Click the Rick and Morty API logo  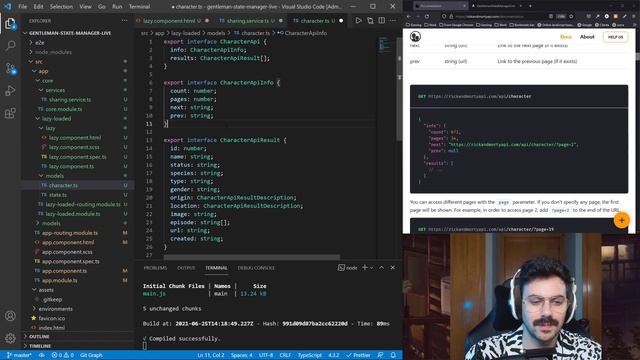[x=416, y=37]
